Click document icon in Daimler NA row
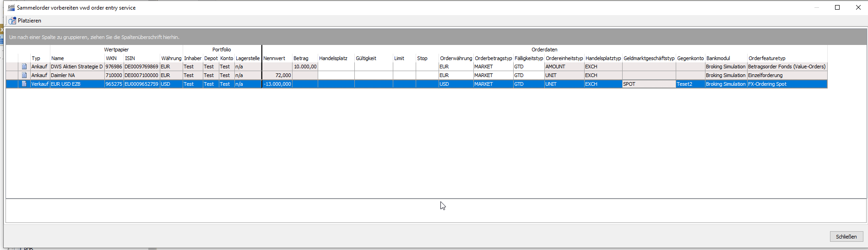This screenshot has width=868, height=250. coord(24,75)
